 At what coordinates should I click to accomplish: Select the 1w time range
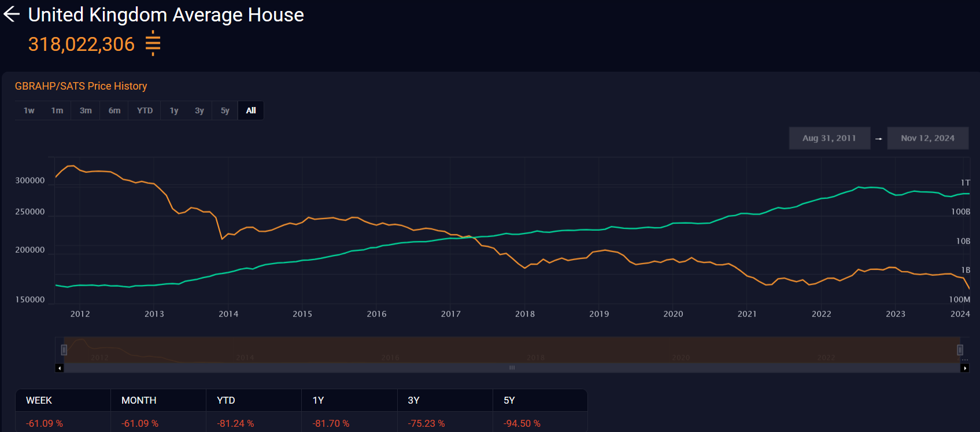pos(29,110)
